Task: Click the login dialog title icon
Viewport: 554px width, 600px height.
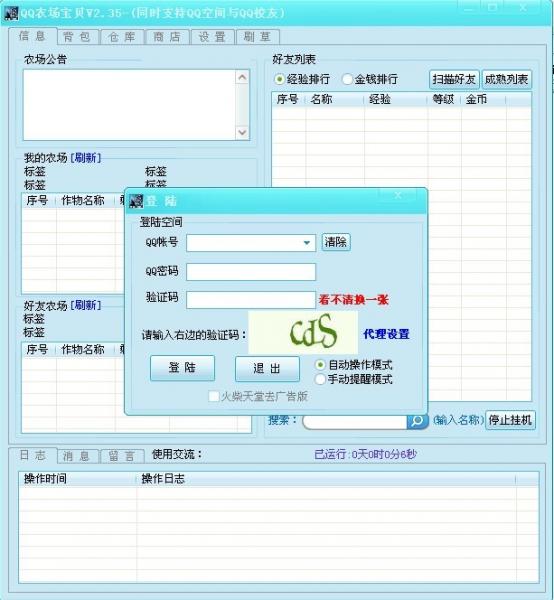Action: (x=136, y=201)
